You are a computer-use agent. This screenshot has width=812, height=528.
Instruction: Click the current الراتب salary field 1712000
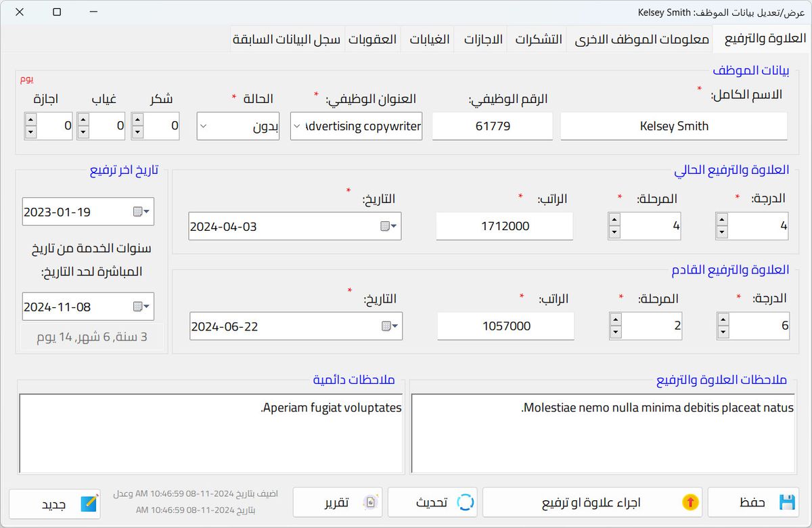pos(505,226)
